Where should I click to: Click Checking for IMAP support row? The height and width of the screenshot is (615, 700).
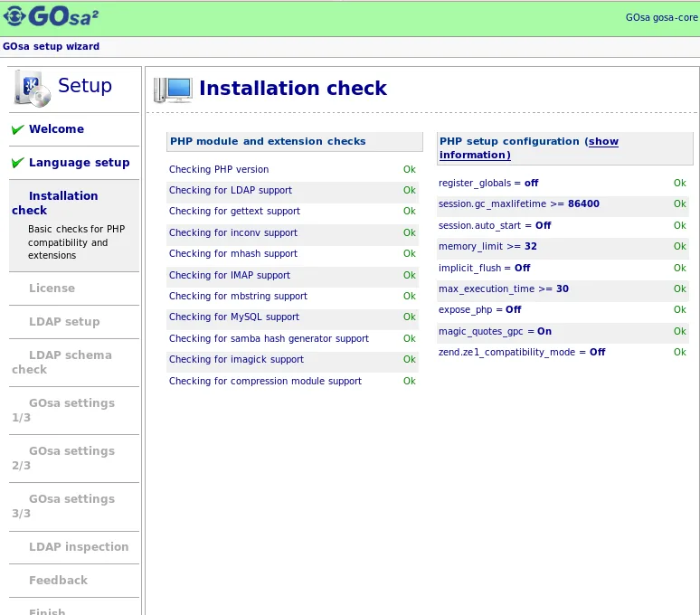[292, 275]
